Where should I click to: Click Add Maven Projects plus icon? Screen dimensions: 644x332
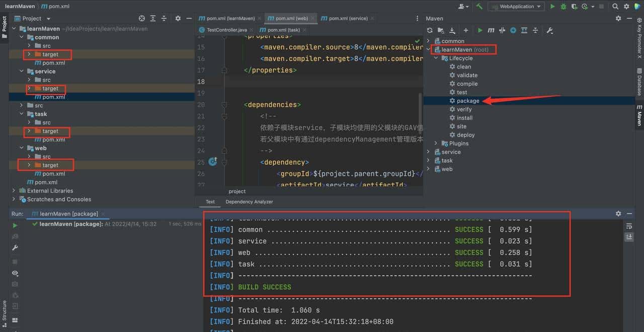[x=466, y=30]
